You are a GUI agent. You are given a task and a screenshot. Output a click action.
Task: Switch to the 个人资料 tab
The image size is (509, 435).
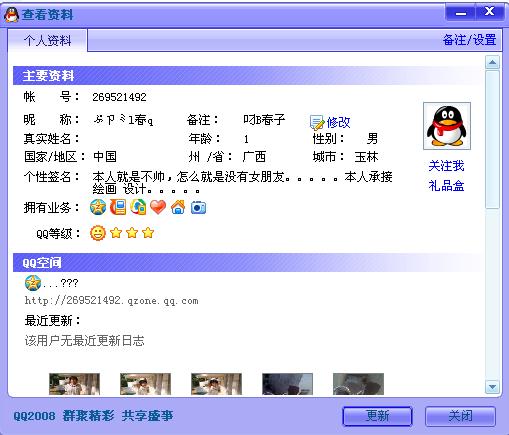coord(47,40)
